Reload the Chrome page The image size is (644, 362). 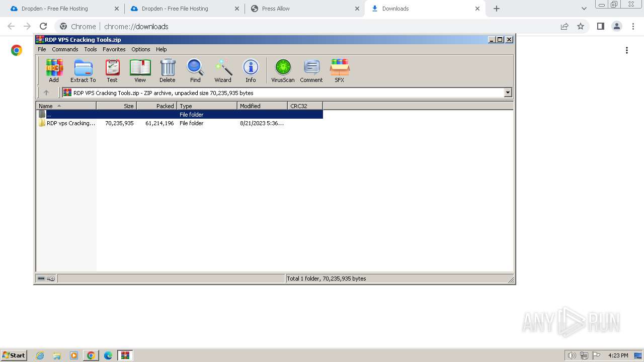click(43, 26)
